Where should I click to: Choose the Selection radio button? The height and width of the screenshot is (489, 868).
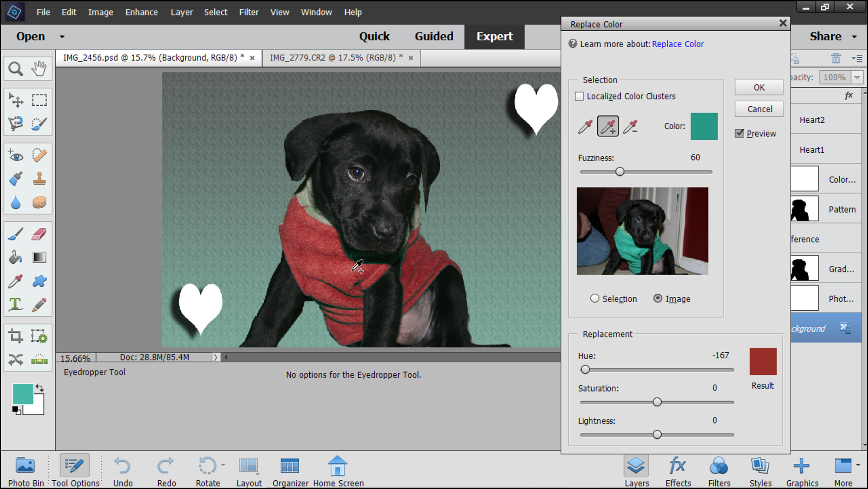tap(595, 299)
